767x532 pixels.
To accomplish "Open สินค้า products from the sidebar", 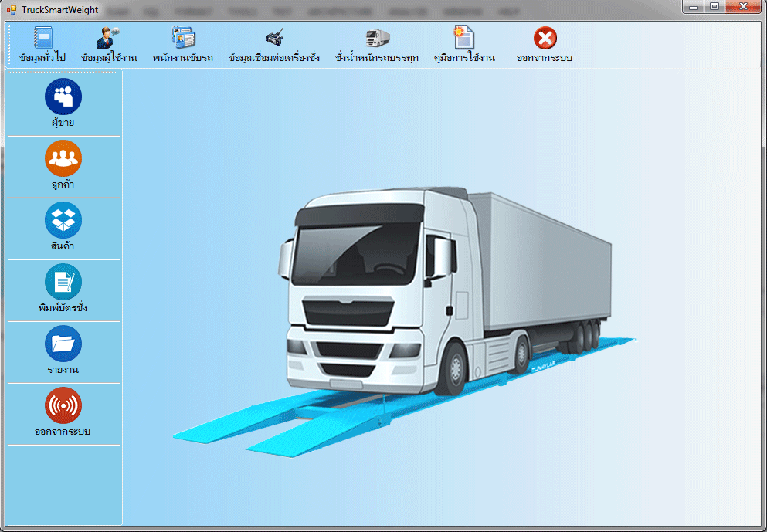I will pos(63,227).
